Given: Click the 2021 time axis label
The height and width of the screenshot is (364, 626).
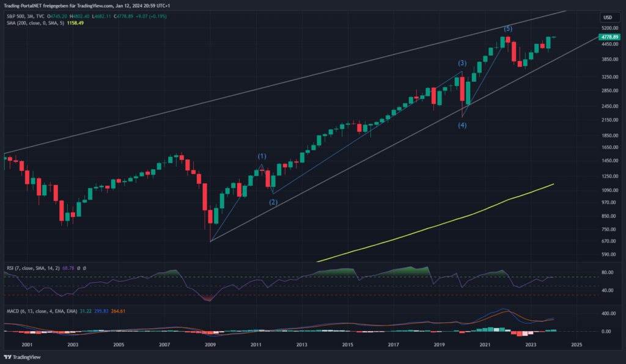Looking at the screenshot, I should 485,345.
